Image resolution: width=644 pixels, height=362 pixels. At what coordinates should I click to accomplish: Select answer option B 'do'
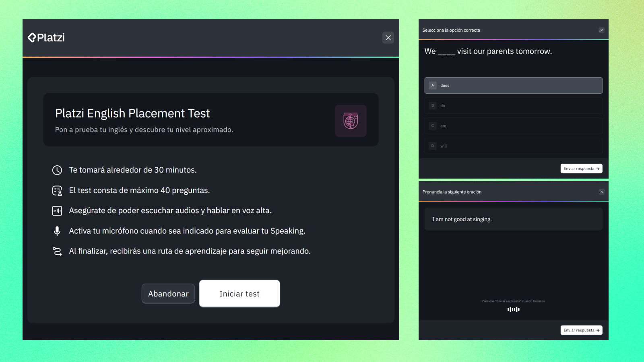click(513, 105)
